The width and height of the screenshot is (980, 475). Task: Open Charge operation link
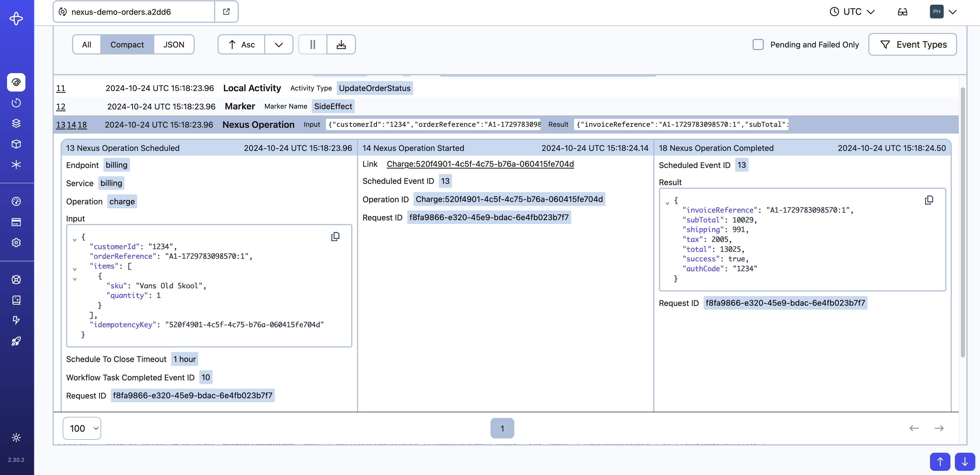tap(480, 164)
